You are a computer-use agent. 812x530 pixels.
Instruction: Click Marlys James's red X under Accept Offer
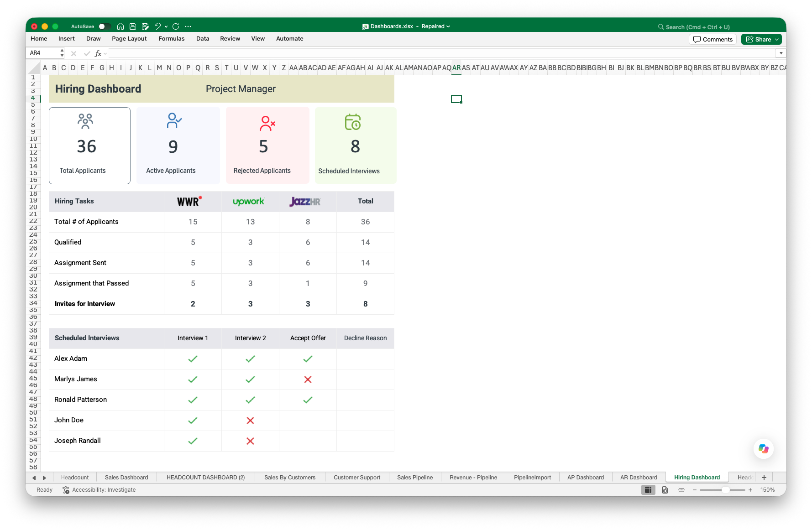coord(308,379)
